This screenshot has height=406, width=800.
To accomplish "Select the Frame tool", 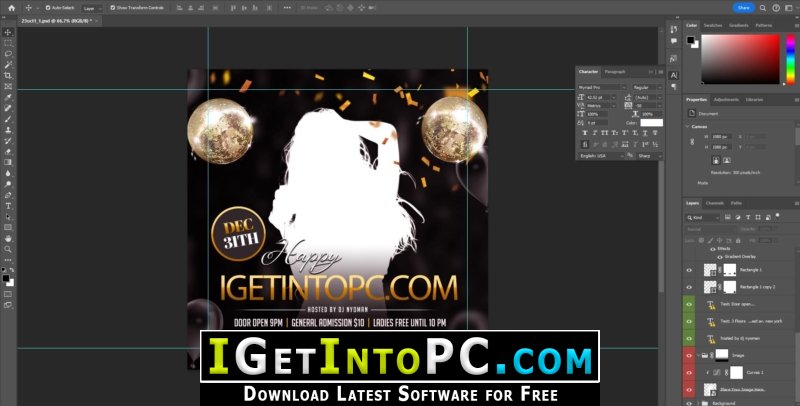I will point(8,86).
